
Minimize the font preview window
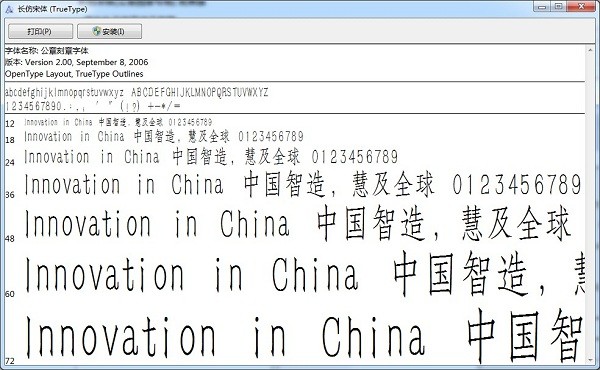tap(542, 7)
